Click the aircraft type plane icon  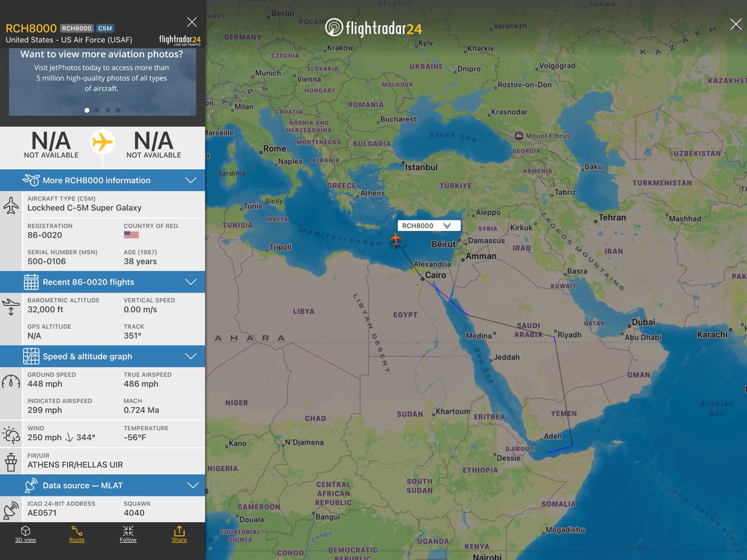pos(11,205)
